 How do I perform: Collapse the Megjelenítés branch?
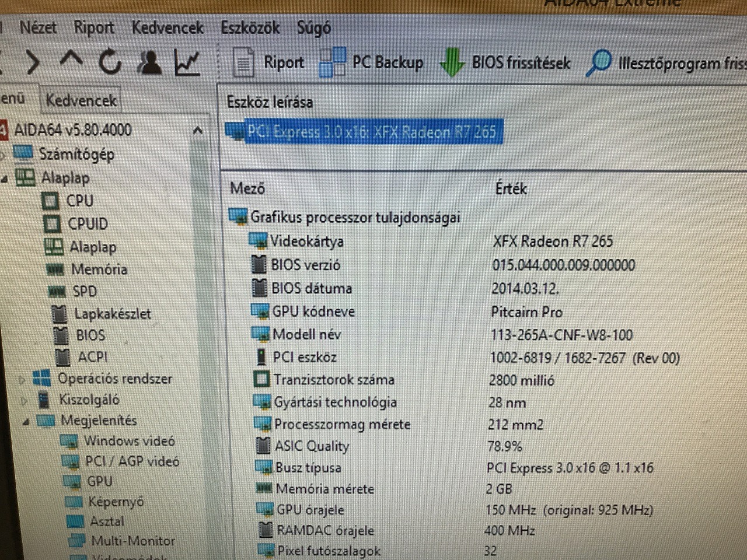coord(26,421)
